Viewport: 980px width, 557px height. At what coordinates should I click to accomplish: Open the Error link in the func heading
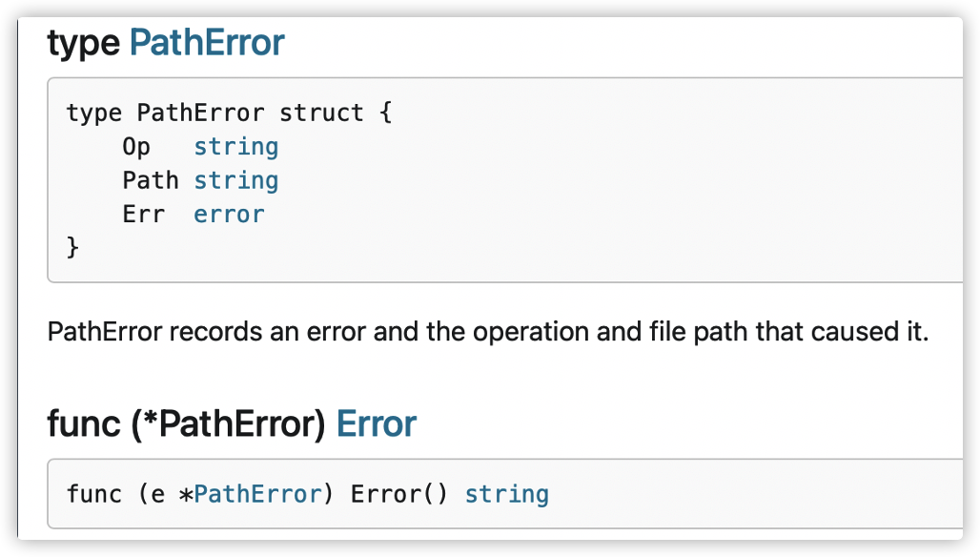tap(377, 423)
